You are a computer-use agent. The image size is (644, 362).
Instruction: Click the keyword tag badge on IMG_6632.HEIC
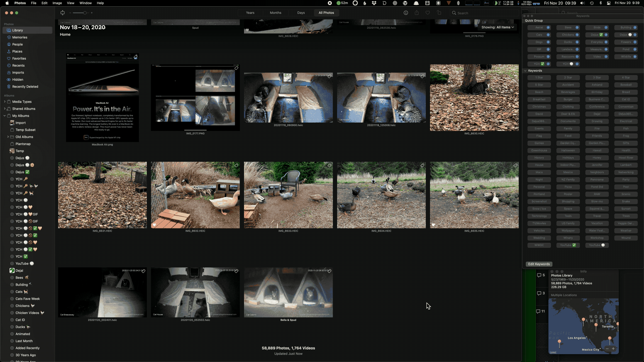point(236,165)
